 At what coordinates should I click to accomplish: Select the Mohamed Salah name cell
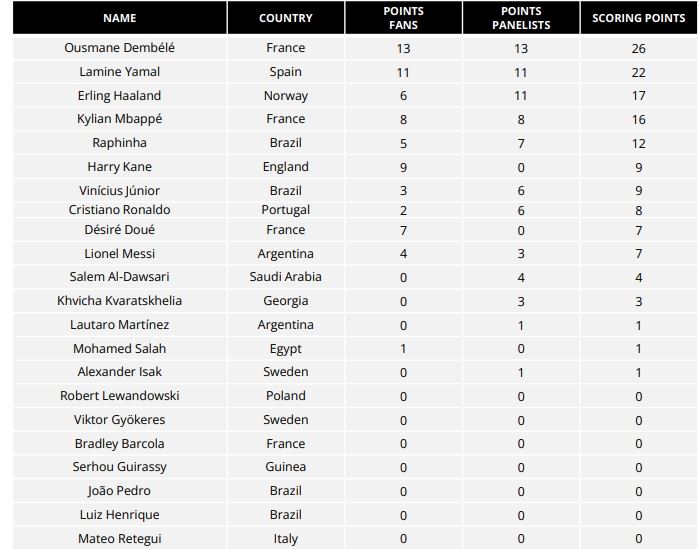point(119,349)
